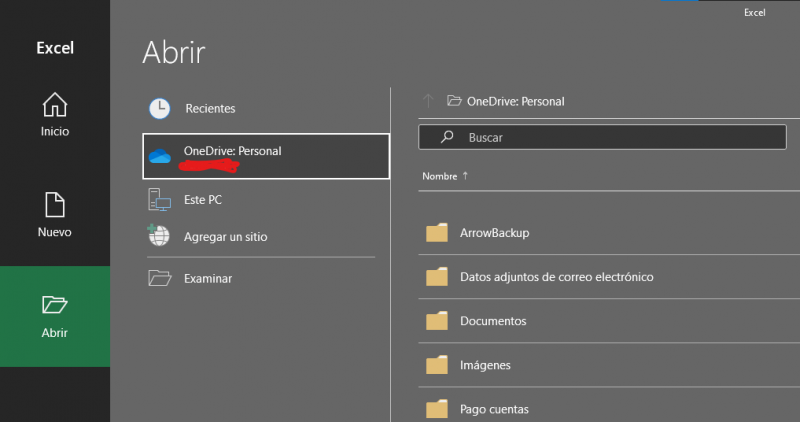Viewport: 800px width, 422px height.
Task: Open the Pago cuentas folder
Action: [x=609, y=406]
